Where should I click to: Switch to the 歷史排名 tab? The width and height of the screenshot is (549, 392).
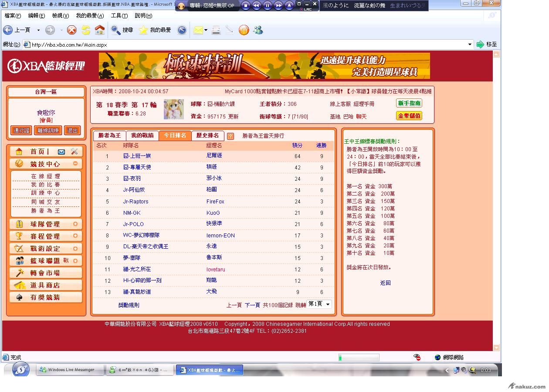point(207,135)
